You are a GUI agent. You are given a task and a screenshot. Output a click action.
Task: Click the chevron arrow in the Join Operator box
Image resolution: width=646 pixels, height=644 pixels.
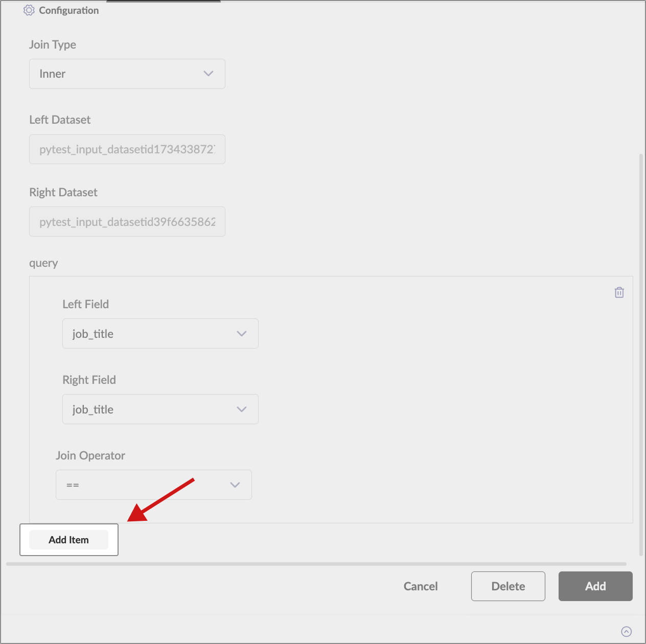[x=235, y=485]
